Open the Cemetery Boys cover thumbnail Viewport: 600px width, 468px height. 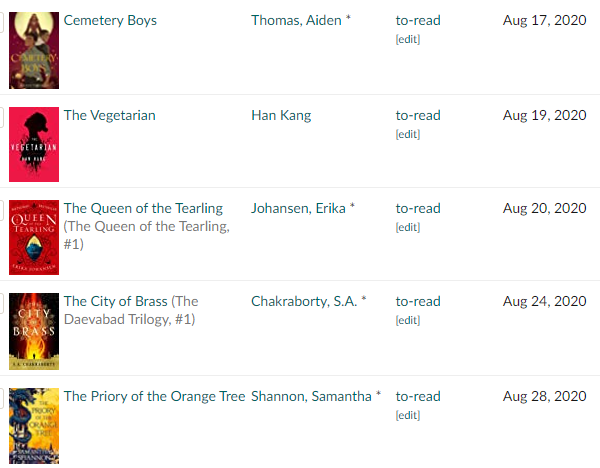34,49
